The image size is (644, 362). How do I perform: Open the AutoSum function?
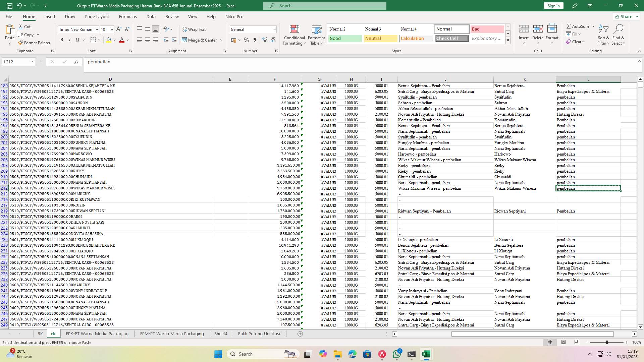[x=578, y=26]
